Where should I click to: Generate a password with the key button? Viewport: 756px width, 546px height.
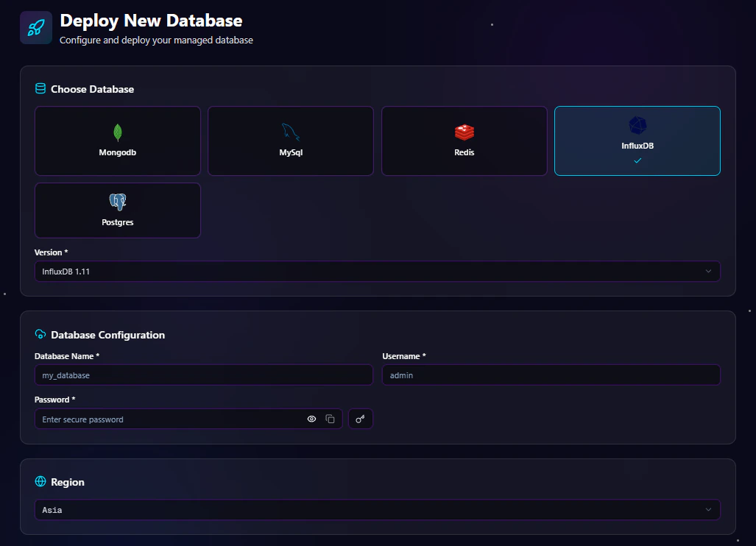(x=360, y=419)
